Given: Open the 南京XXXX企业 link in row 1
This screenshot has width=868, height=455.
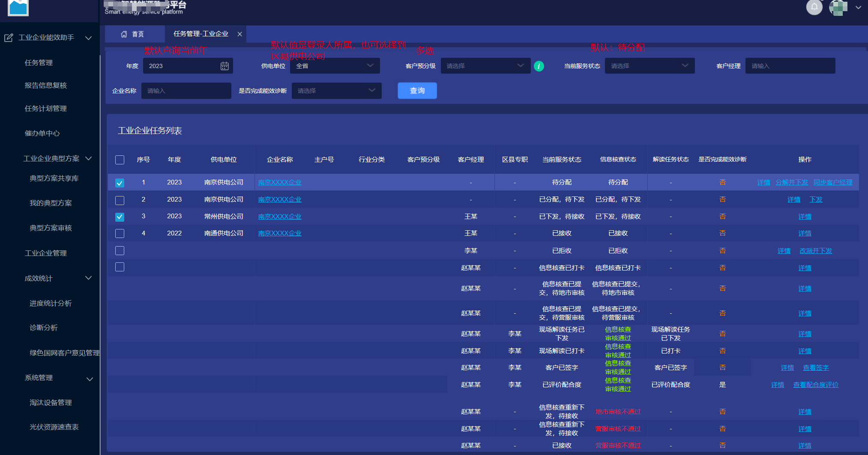Looking at the screenshot, I should [280, 182].
